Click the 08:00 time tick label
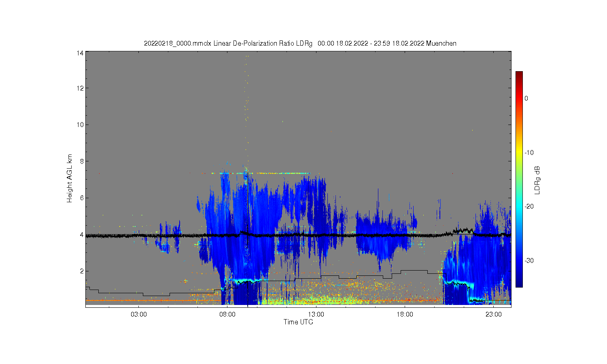Viewport: 607px width, 364px height. [x=227, y=314]
